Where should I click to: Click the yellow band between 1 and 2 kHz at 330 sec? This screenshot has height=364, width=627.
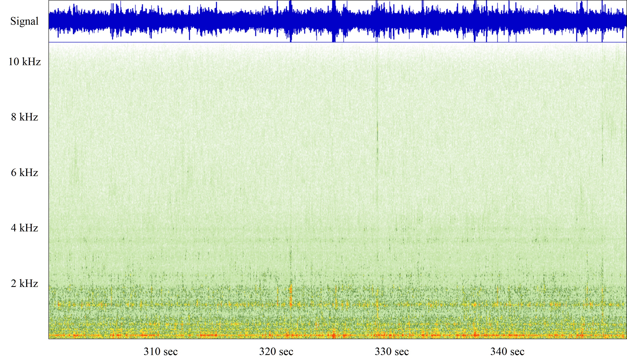392,304
